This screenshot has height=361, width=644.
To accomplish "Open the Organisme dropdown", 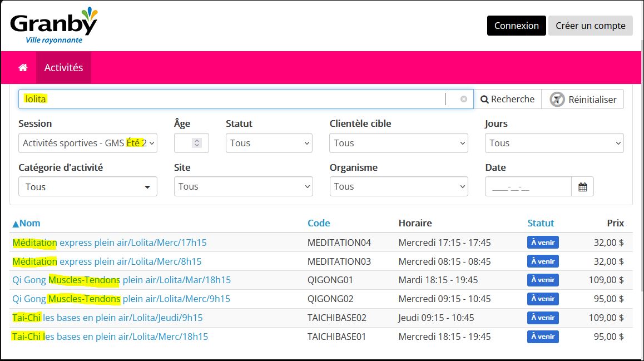I will click(398, 186).
